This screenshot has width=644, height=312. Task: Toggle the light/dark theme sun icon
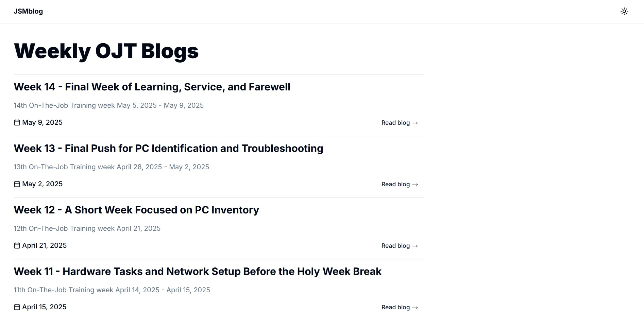tap(624, 11)
